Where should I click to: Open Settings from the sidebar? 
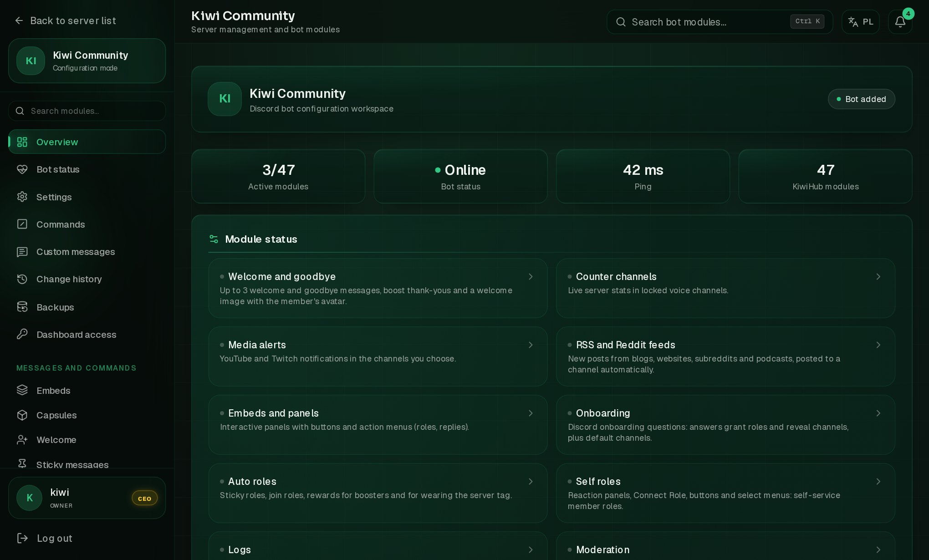[87, 197]
